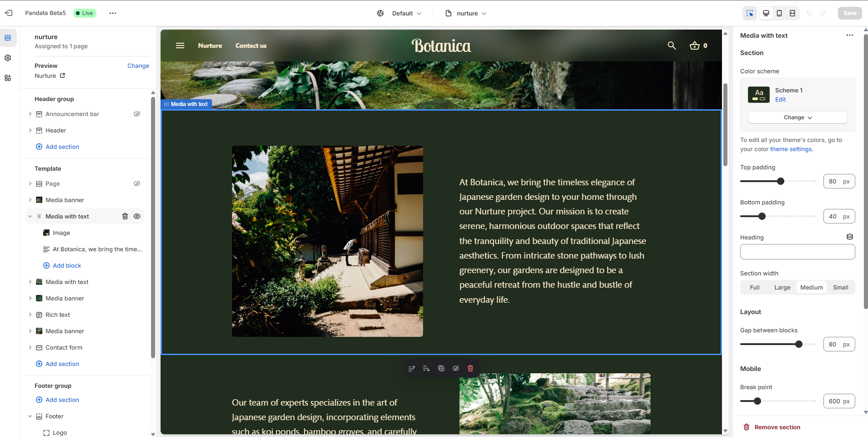Image resolution: width=868 pixels, height=437 pixels.
Task: Open the shopping cart basket icon
Action: [x=694, y=46]
